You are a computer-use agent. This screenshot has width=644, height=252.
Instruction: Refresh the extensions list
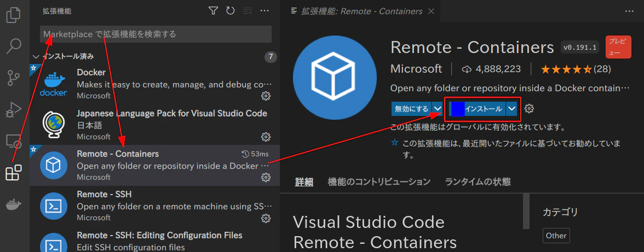pyautogui.click(x=230, y=11)
